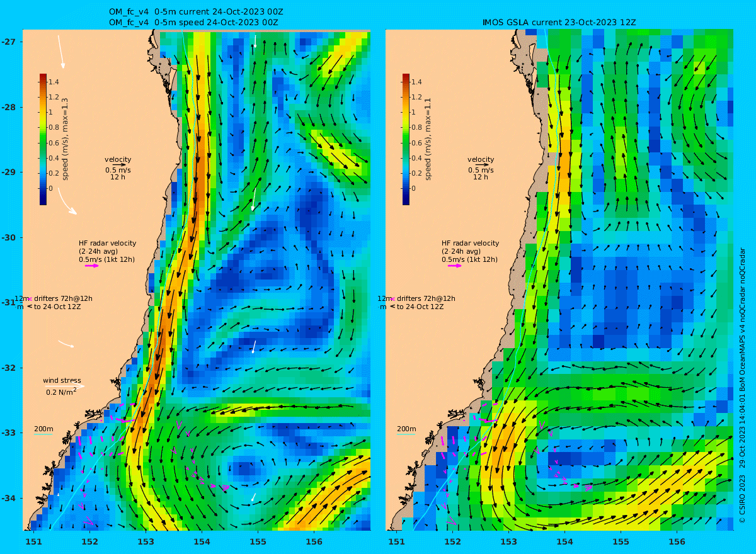Click the left panel's speed colorbar
This screenshot has width=756, height=554.
(x=43, y=139)
